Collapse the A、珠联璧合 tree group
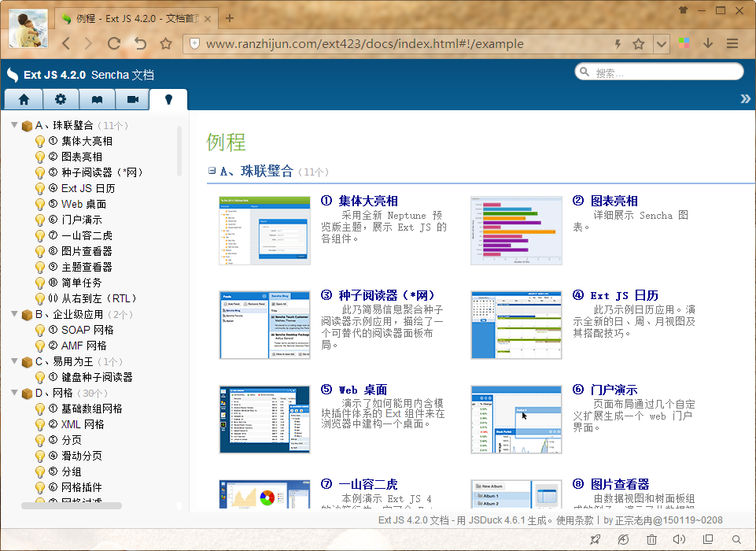756x551 pixels. point(14,125)
